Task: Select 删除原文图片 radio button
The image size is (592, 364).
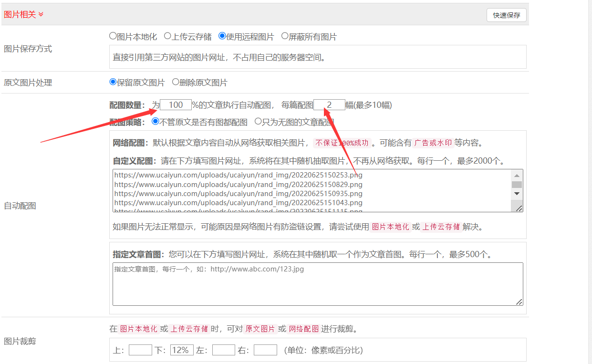Action: coord(176,82)
